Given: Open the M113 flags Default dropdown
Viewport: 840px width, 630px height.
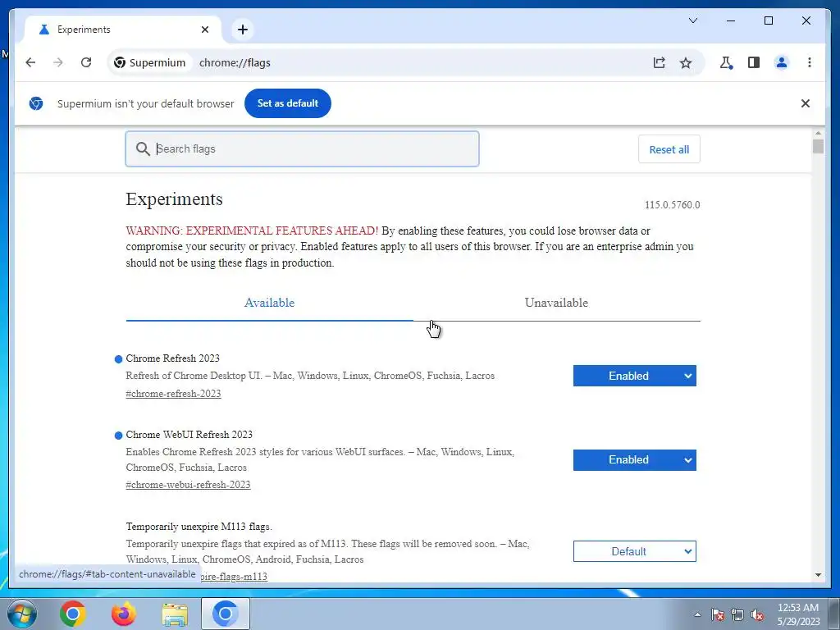Looking at the screenshot, I should (x=634, y=551).
